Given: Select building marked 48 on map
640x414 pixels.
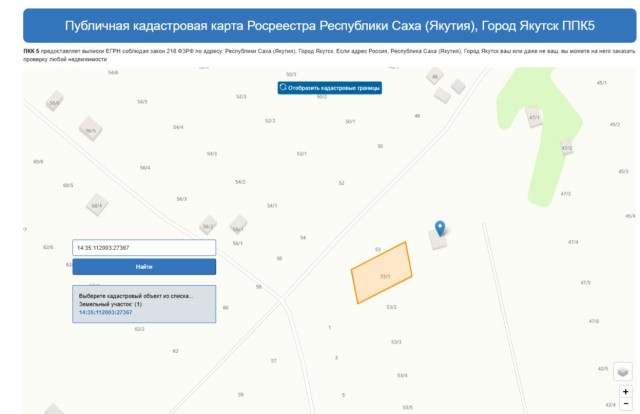Looking at the screenshot, I should [435, 76].
